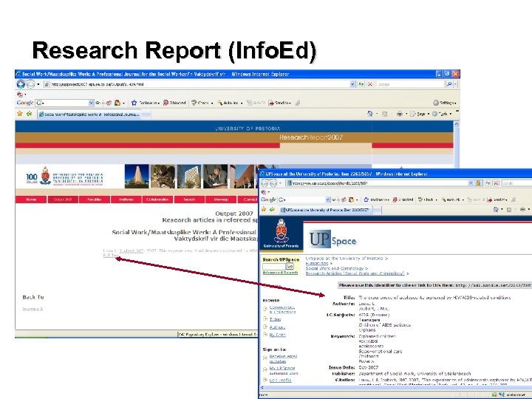The width and height of the screenshot is (532, 399).
Task: Stop loading in the UPSpace window
Action: click(496, 183)
